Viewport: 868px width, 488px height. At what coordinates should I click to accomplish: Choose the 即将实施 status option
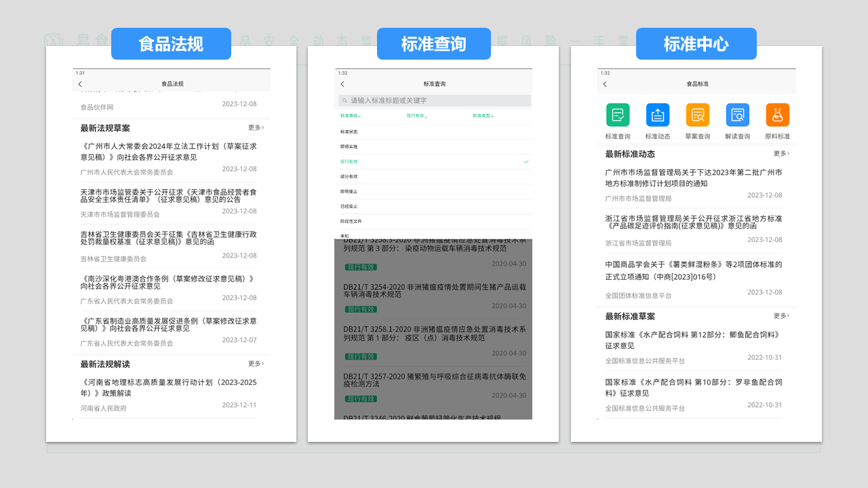tap(349, 146)
